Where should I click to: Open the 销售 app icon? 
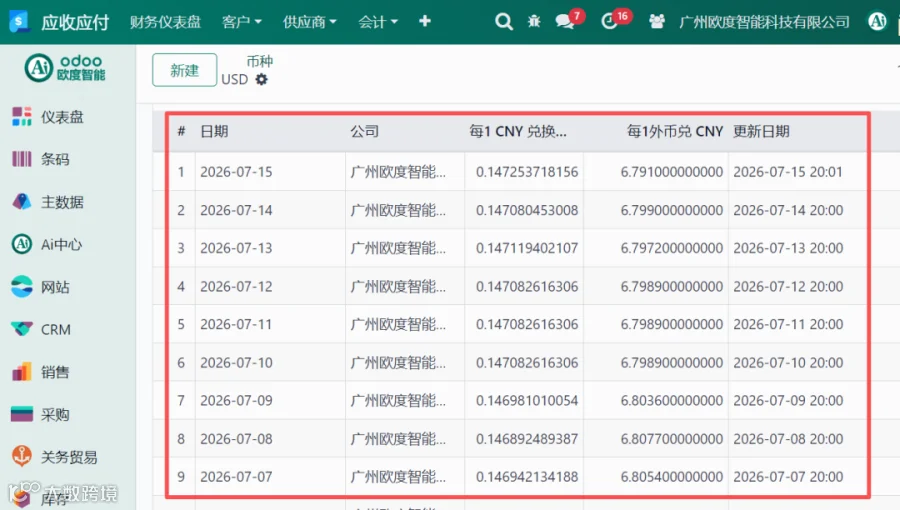point(22,372)
